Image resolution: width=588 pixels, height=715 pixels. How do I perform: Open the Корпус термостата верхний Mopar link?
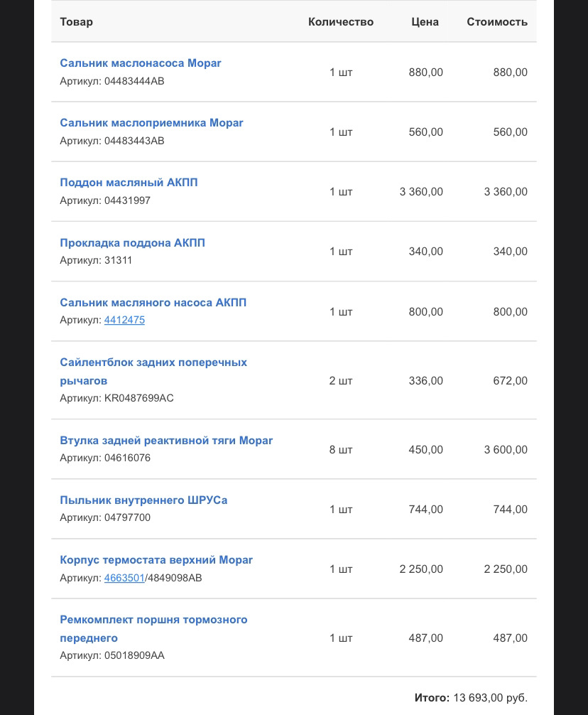[156, 560]
